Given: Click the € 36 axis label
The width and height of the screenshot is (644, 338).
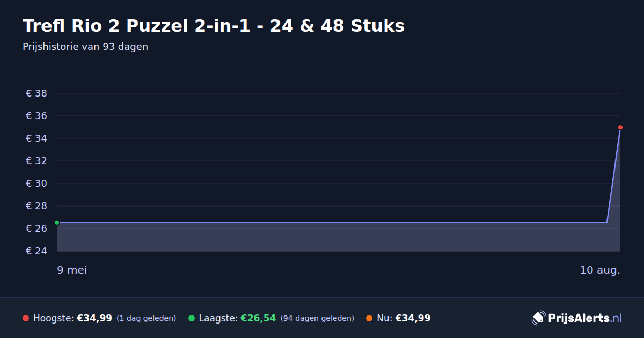Looking at the screenshot, I should click(36, 116).
